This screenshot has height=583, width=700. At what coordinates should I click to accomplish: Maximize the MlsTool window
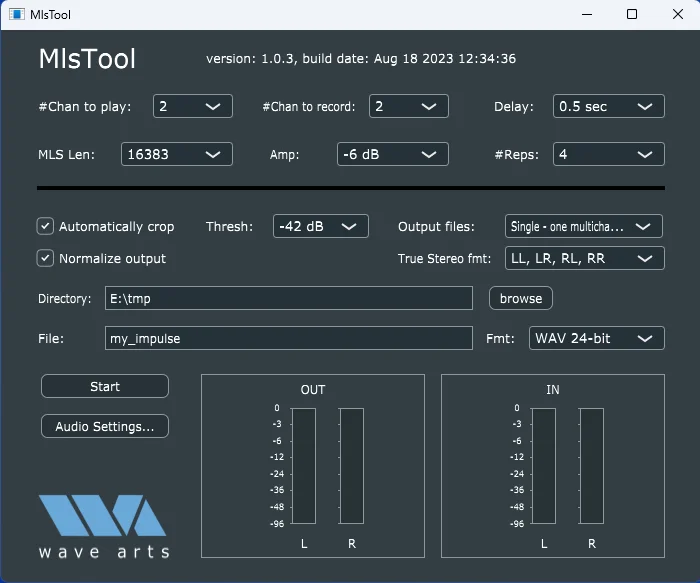(632, 14)
